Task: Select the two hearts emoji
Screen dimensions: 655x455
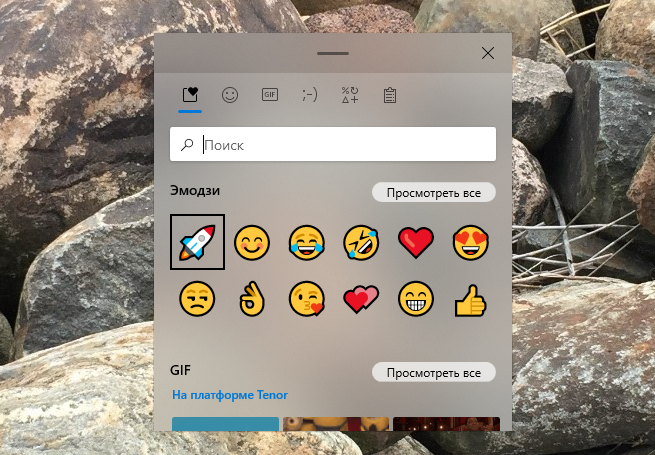Action: 361,299
